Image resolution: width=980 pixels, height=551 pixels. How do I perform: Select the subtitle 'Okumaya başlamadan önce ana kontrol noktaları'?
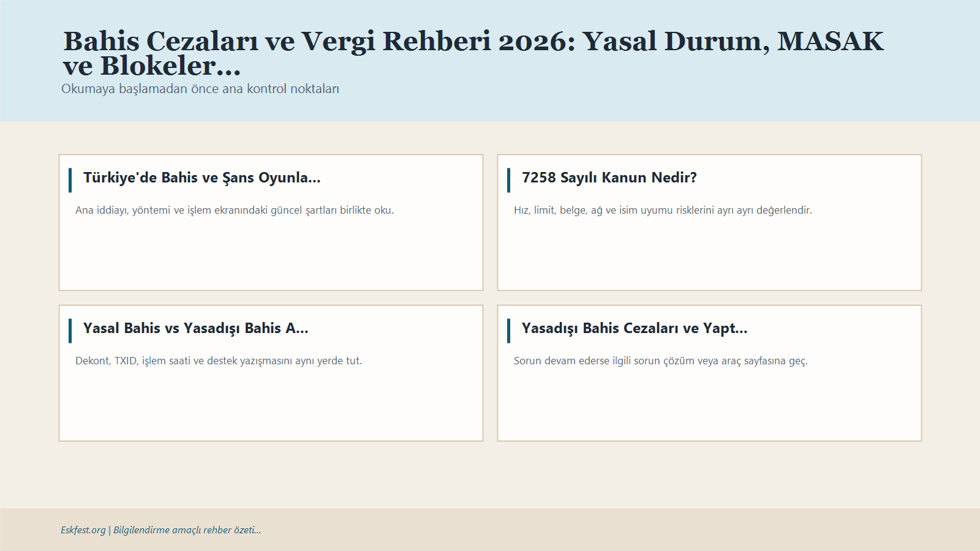click(201, 89)
